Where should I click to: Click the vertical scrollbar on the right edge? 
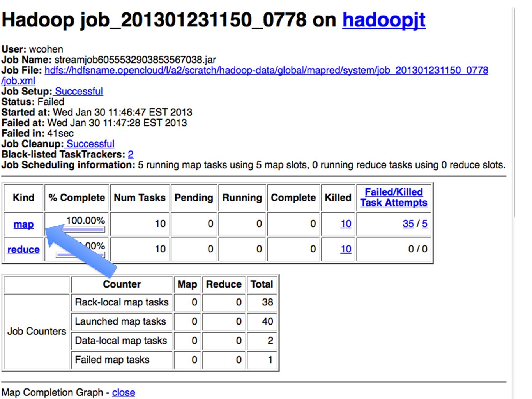[514, 113]
